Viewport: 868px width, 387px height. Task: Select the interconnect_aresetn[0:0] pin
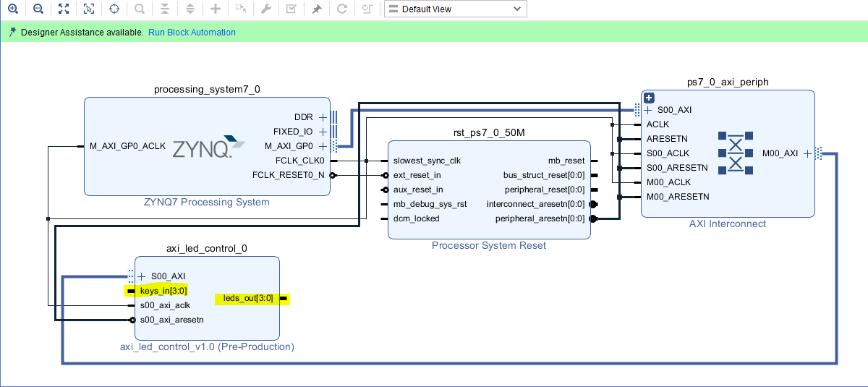pos(535,204)
